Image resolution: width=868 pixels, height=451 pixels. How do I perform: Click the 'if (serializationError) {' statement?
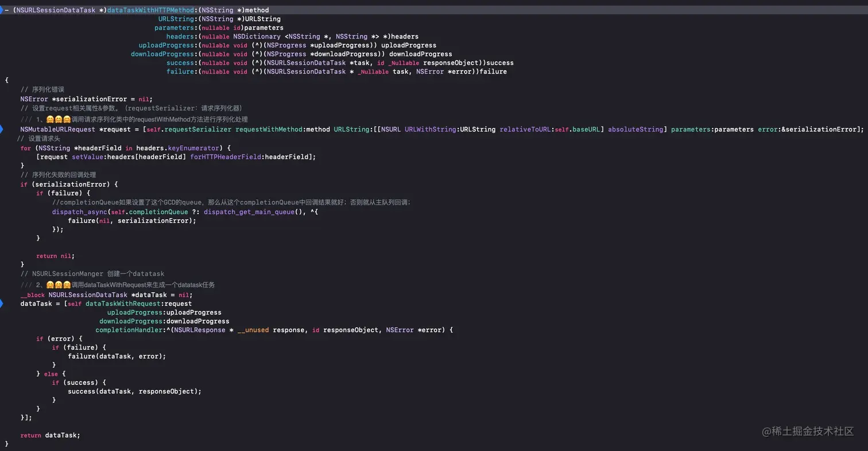coord(69,184)
